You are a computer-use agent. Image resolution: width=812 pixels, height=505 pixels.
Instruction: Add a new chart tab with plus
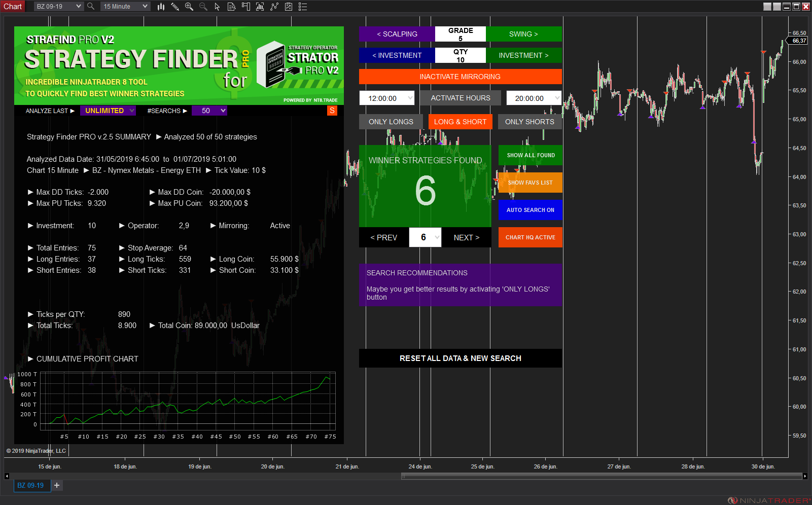tap(57, 485)
